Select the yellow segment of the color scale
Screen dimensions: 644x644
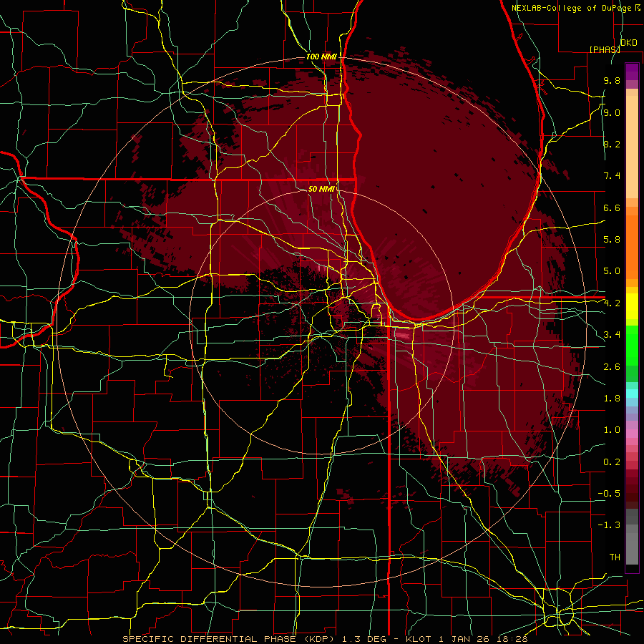point(632,306)
